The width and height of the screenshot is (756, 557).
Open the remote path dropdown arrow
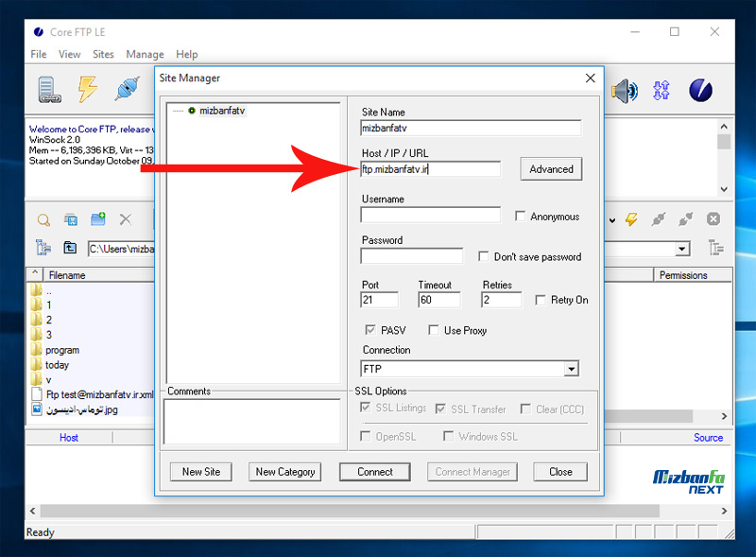pos(681,249)
